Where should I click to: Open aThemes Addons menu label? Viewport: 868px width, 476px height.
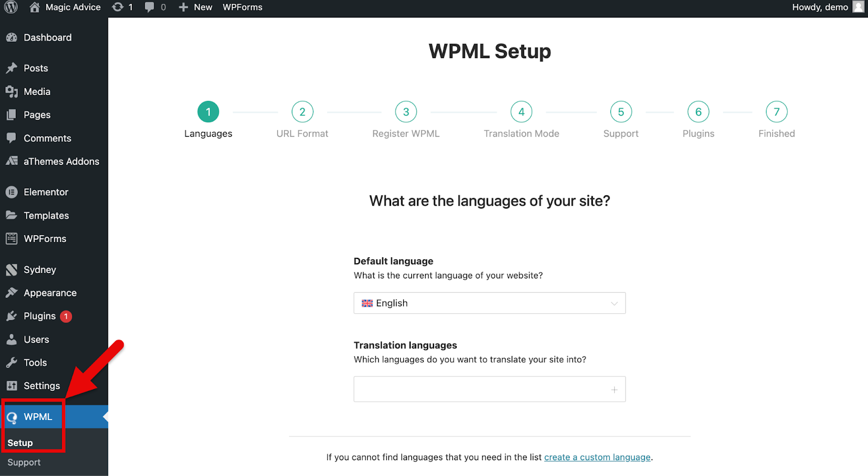(61, 161)
